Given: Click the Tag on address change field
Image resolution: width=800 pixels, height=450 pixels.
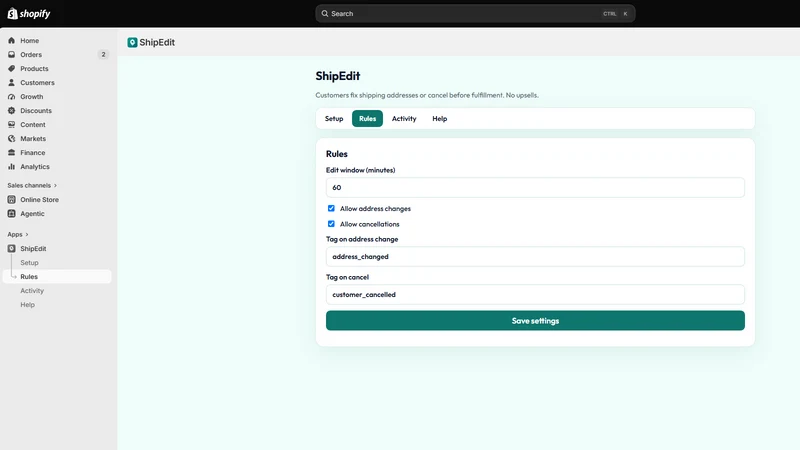Looking at the screenshot, I should point(535,256).
